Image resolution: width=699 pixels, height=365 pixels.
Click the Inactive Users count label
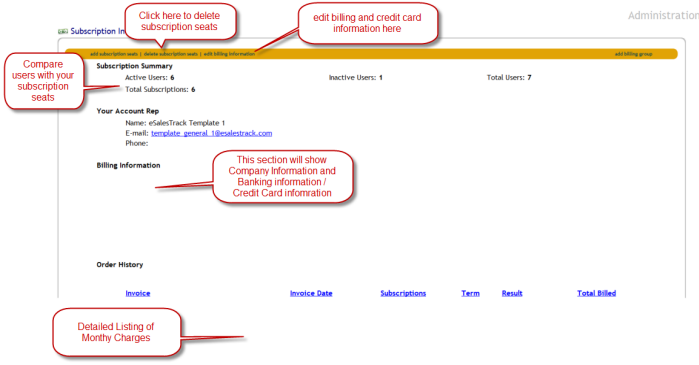point(356,78)
